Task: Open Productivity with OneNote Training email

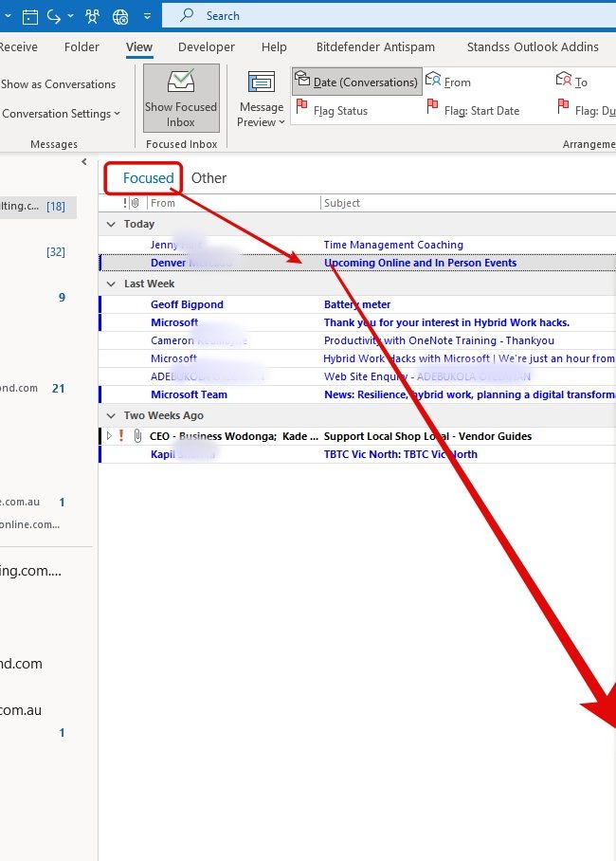Action: [357, 341]
